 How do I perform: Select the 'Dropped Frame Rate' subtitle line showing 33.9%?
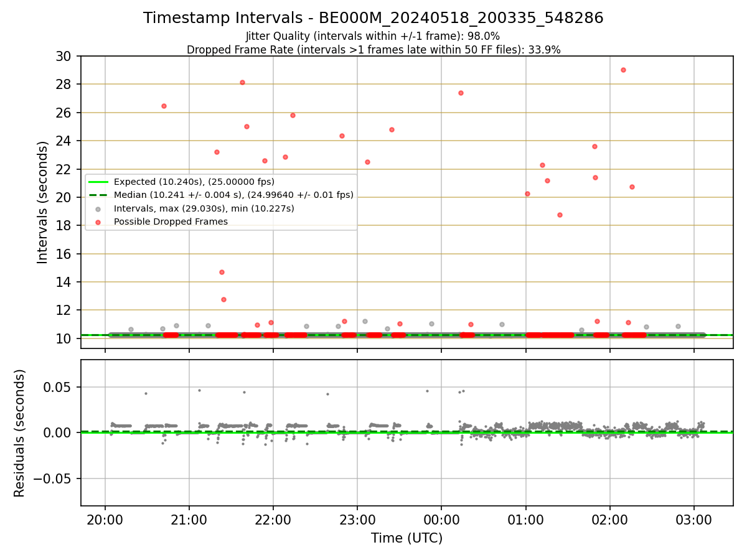374,50
